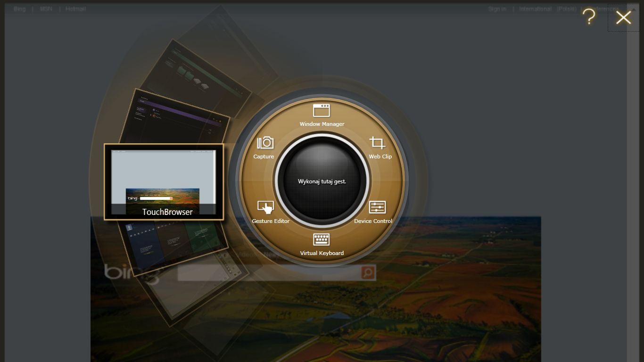Show the Virtual Keyboard

click(x=322, y=245)
